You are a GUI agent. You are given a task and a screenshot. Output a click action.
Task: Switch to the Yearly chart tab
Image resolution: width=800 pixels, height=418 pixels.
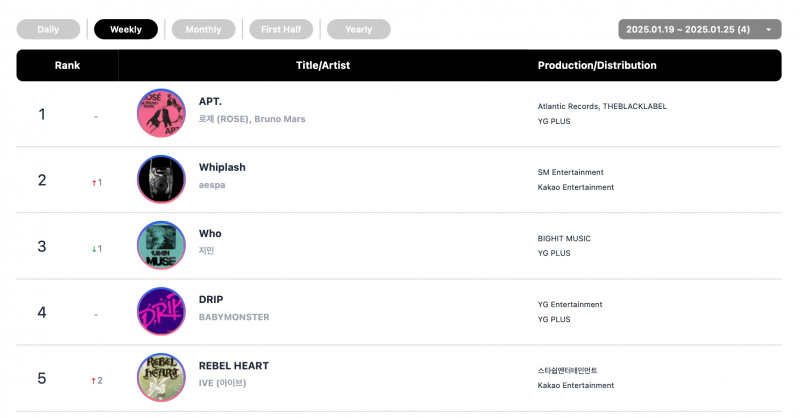pyautogui.click(x=359, y=29)
